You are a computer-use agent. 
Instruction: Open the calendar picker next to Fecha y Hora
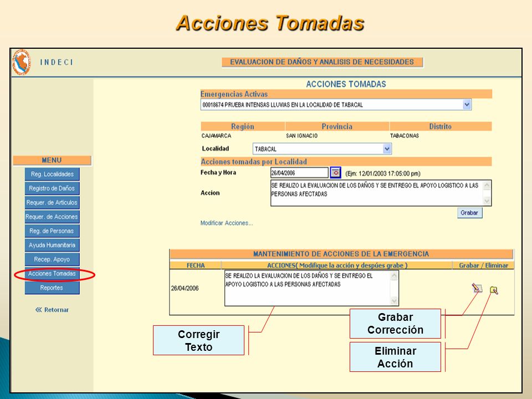[335, 173]
